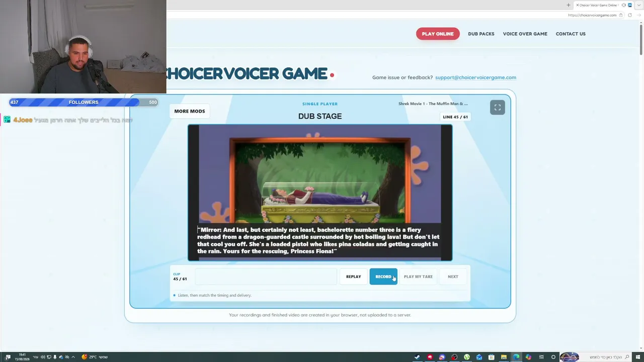Click the clip progress waveform bar
This screenshot has height=362, width=644.
pyautogui.click(x=266, y=277)
